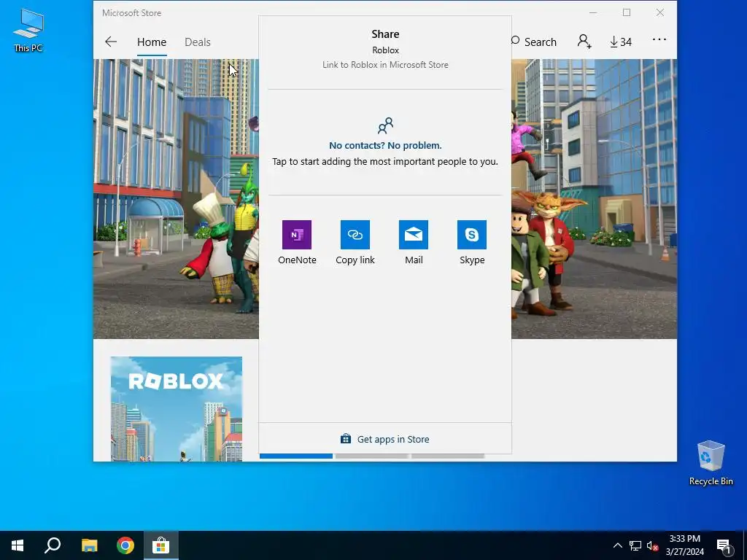Open the Windows Start menu
The image size is (747, 560).
pyautogui.click(x=18, y=545)
